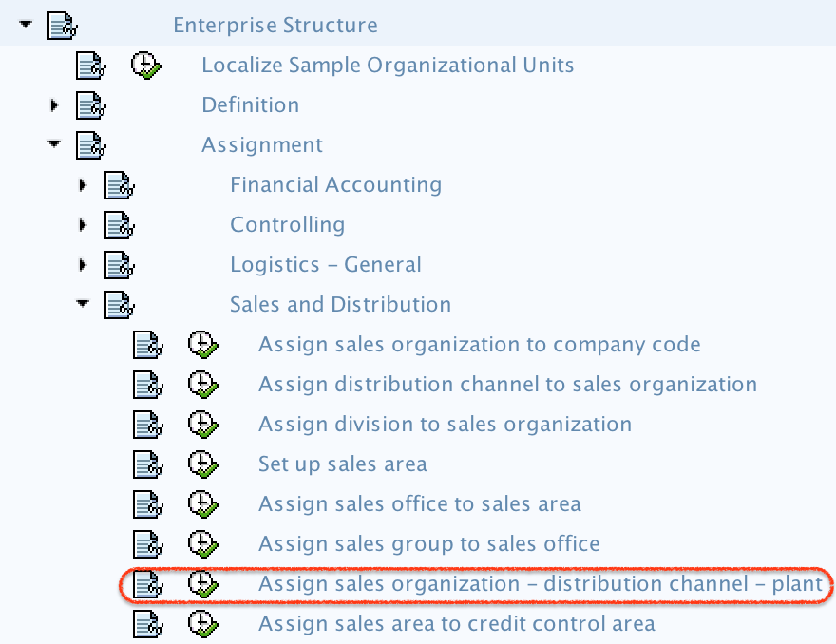Execute "Assign sales group to sales office" activity

pyautogui.click(x=202, y=544)
